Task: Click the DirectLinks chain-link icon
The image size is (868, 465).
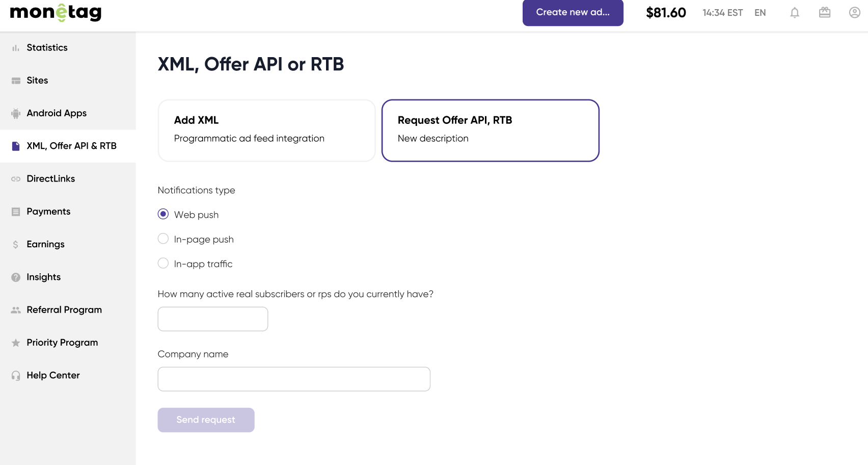Action: [x=16, y=178]
